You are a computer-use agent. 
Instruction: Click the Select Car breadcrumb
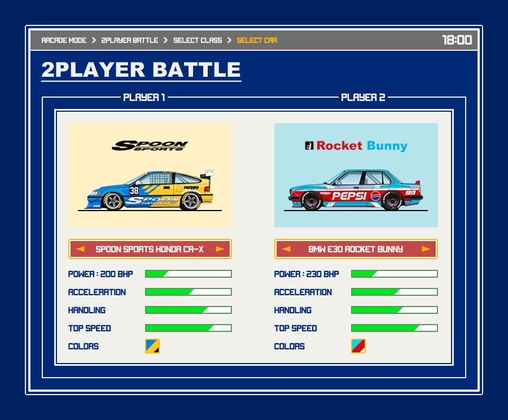[x=257, y=40]
